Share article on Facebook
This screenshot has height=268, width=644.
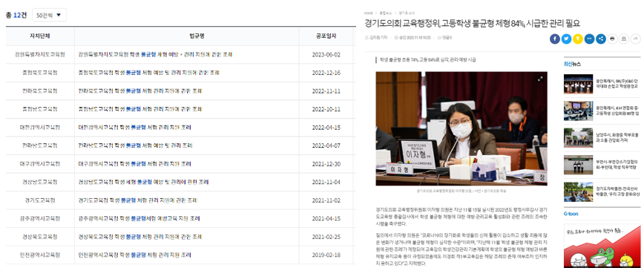tap(555, 39)
